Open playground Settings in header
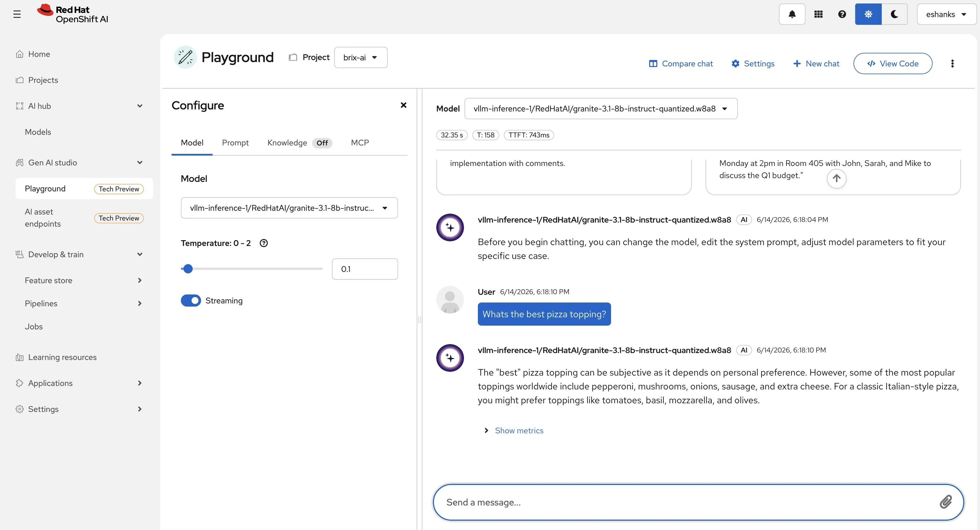This screenshot has height=530, width=980. click(753, 64)
